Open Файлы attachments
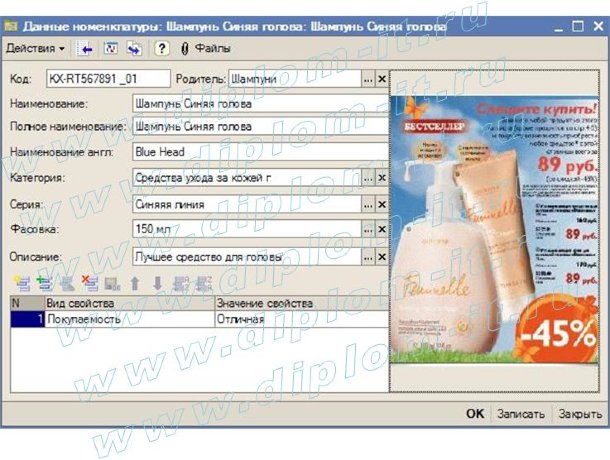 (x=206, y=48)
